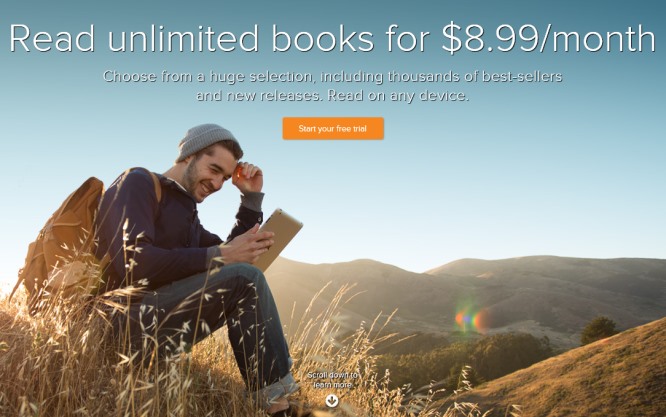Click the word unlimited in the headline
666x417 pixels.
click(183, 39)
